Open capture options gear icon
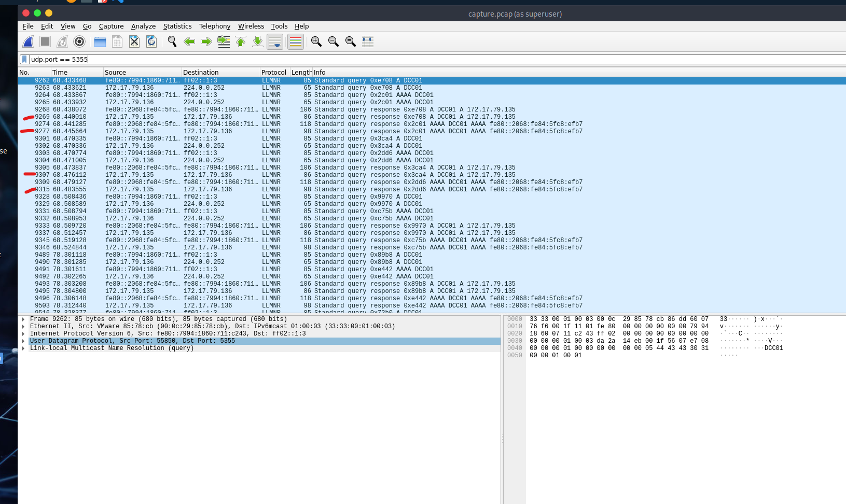The image size is (846, 504). (x=79, y=41)
